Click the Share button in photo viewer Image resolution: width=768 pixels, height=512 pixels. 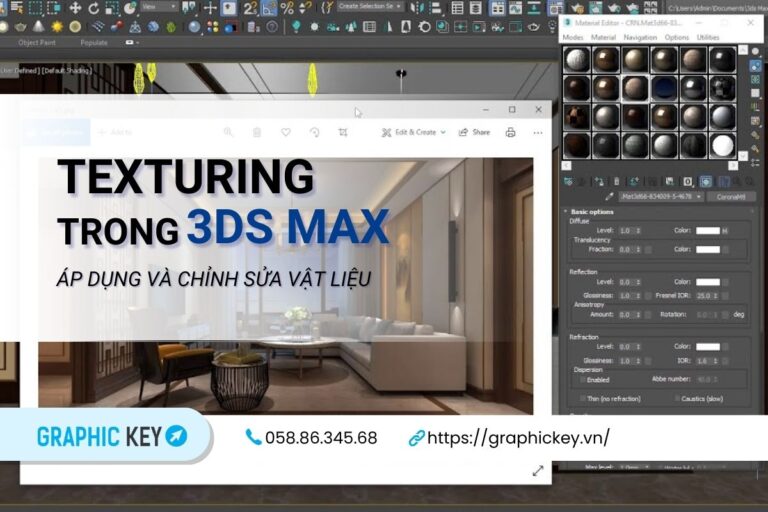[x=474, y=132]
